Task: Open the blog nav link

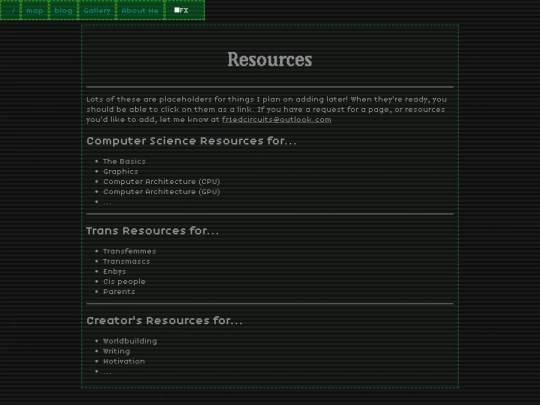Action: click(63, 10)
